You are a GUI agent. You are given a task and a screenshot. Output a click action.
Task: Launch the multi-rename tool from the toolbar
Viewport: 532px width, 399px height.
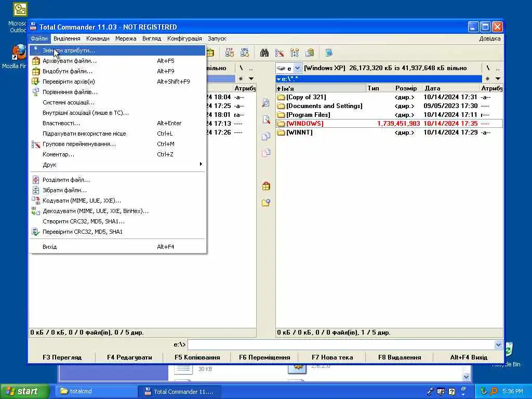[279, 52]
